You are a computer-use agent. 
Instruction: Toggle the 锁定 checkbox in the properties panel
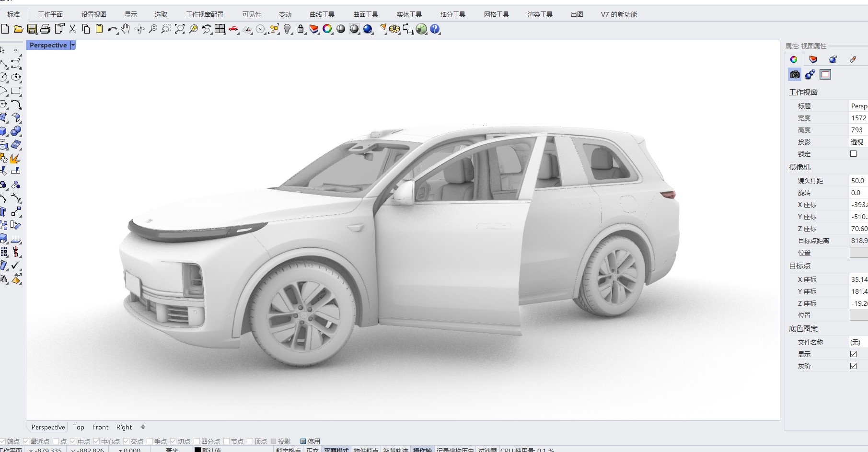[854, 154]
